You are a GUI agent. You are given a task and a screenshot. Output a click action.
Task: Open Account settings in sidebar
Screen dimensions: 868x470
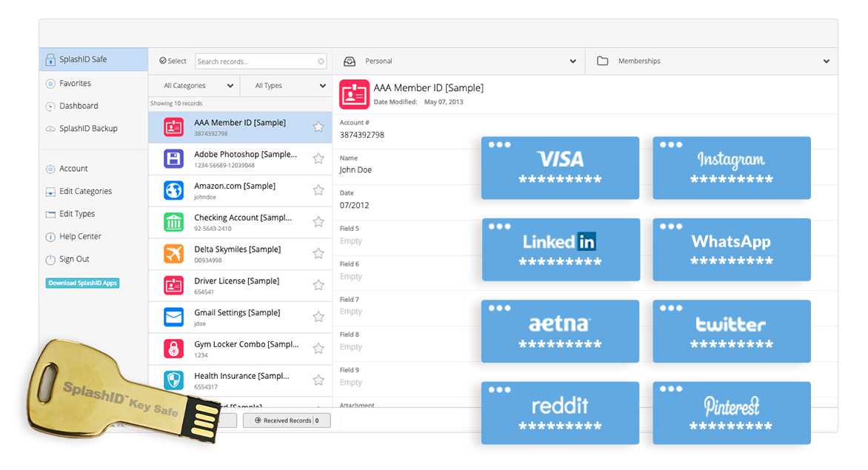73,169
